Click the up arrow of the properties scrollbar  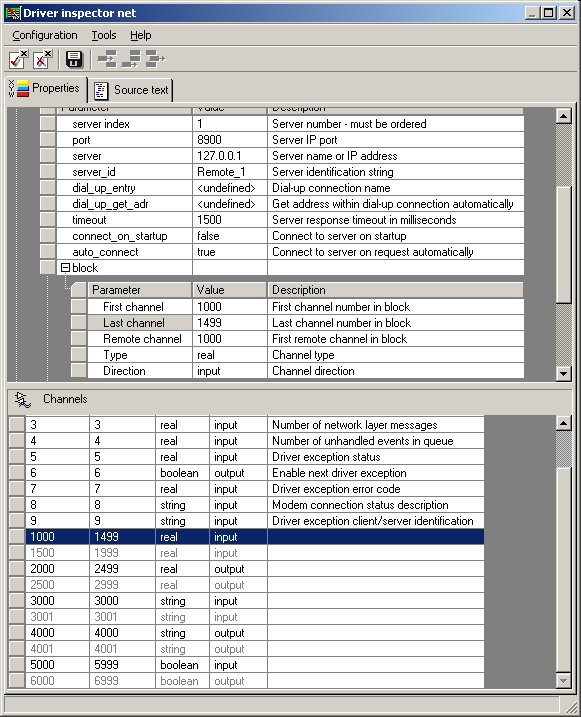point(564,116)
